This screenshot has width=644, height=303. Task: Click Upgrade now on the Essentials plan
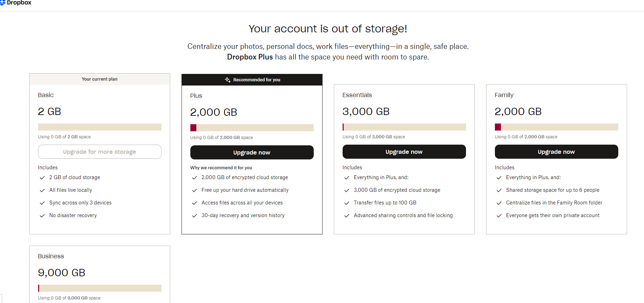click(404, 152)
